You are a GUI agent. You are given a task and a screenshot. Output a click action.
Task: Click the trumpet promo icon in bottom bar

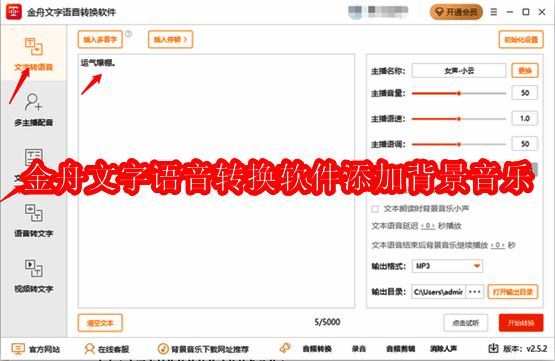285,348
